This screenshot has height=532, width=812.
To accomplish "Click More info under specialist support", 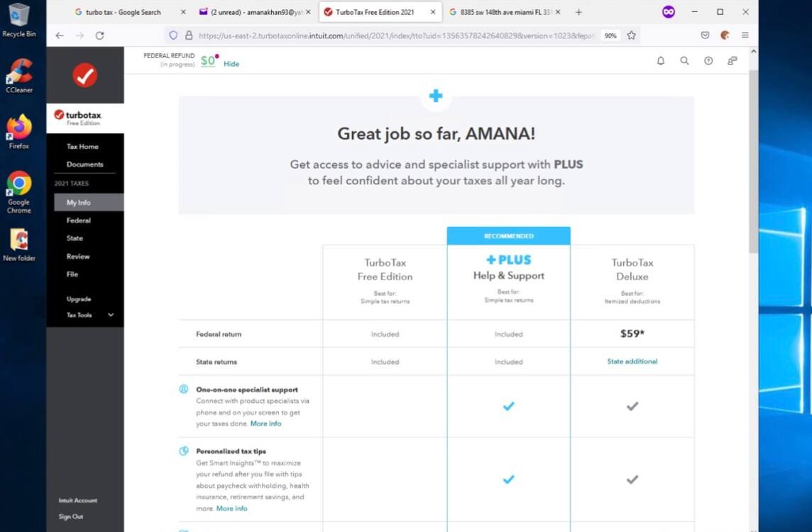I will 265,423.
